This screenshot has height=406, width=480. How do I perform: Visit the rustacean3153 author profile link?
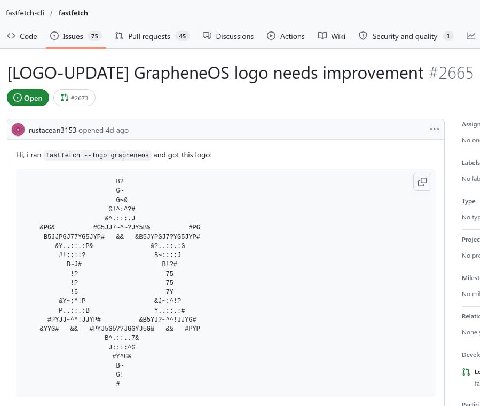point(52,130)
